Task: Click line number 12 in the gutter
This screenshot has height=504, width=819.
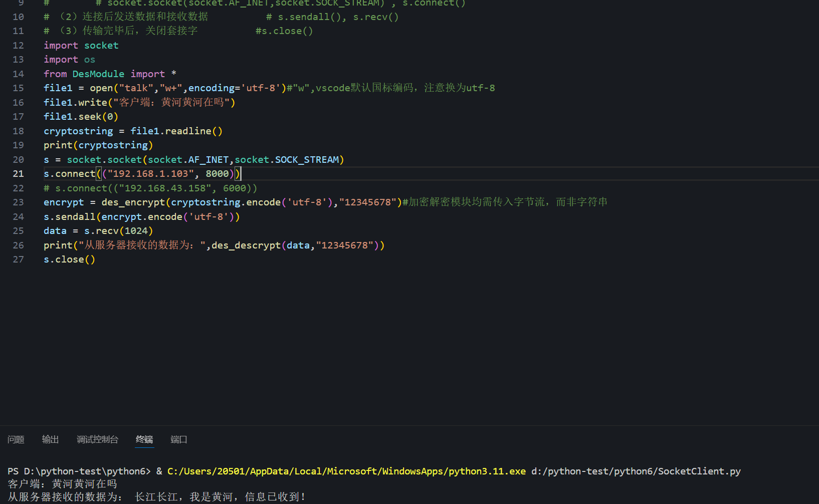Action: [x=18, y=46]
